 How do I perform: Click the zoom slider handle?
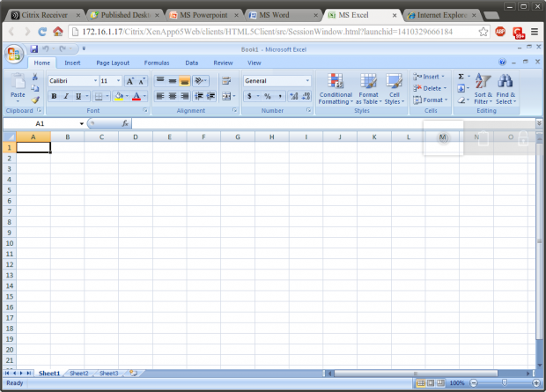(505, 383)
